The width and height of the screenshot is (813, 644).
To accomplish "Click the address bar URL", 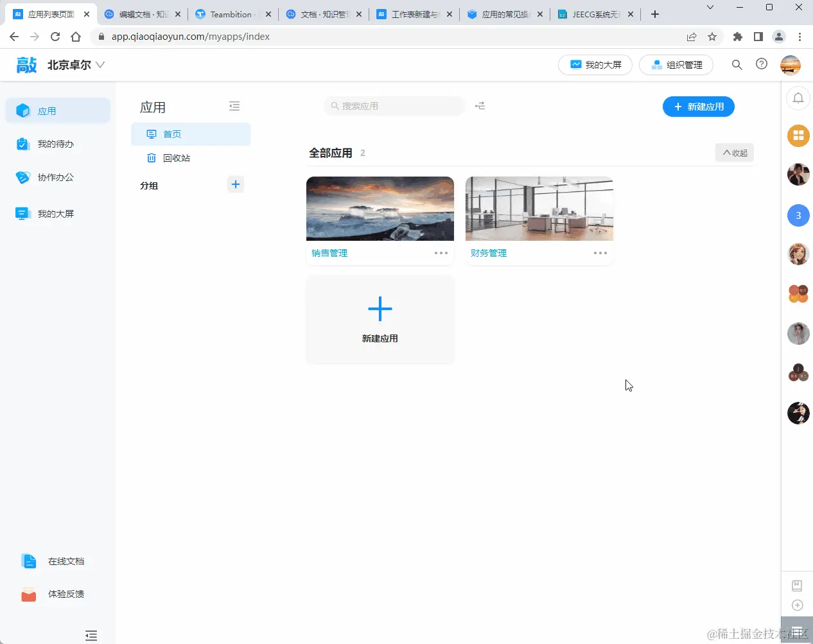I will tap(191, 37).
